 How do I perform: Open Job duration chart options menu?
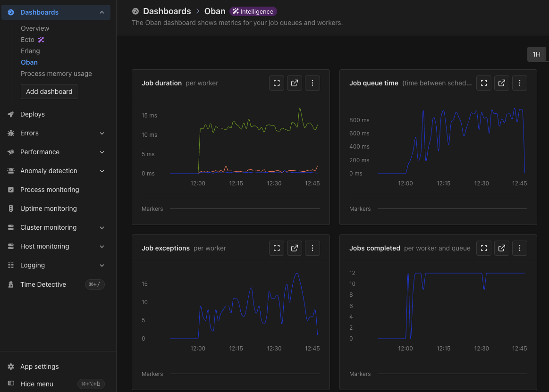(313, 83)
